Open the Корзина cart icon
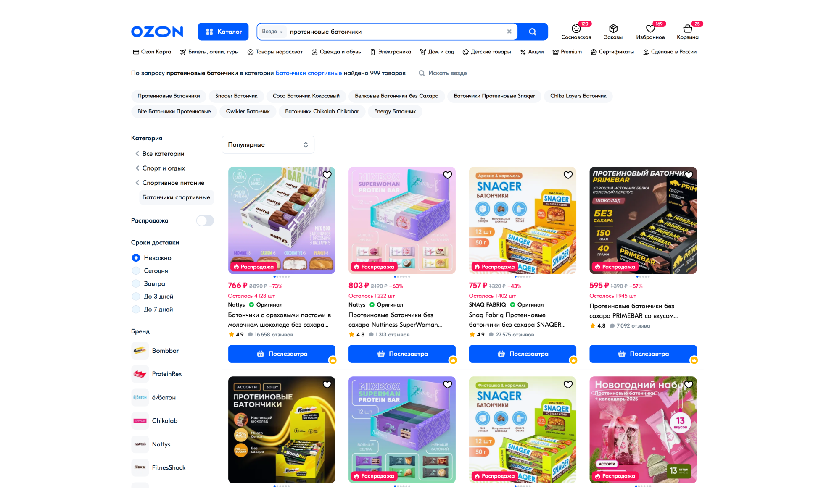Image resolution: width=834 pixels, height=504 pixels. point(687,29)
